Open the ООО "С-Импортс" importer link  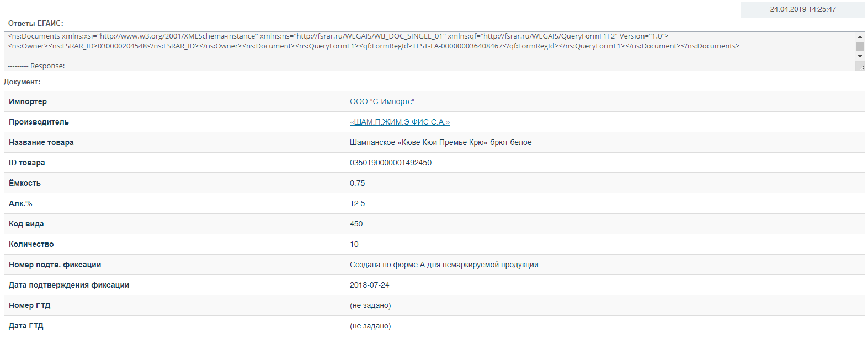(382, 101)
